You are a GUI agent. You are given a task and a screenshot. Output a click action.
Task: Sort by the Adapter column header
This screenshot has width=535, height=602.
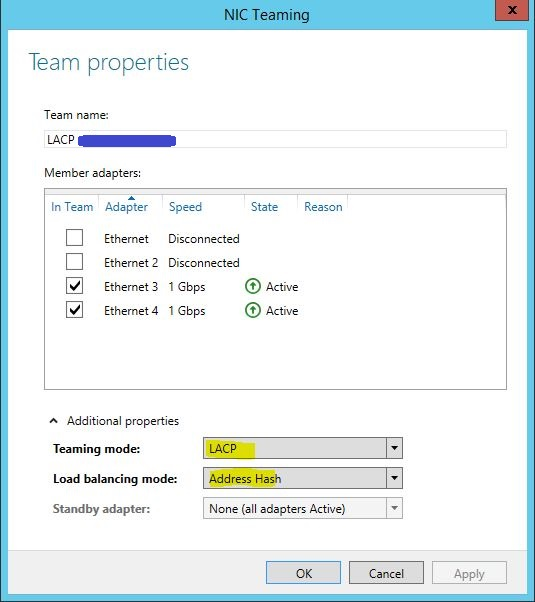126,207
